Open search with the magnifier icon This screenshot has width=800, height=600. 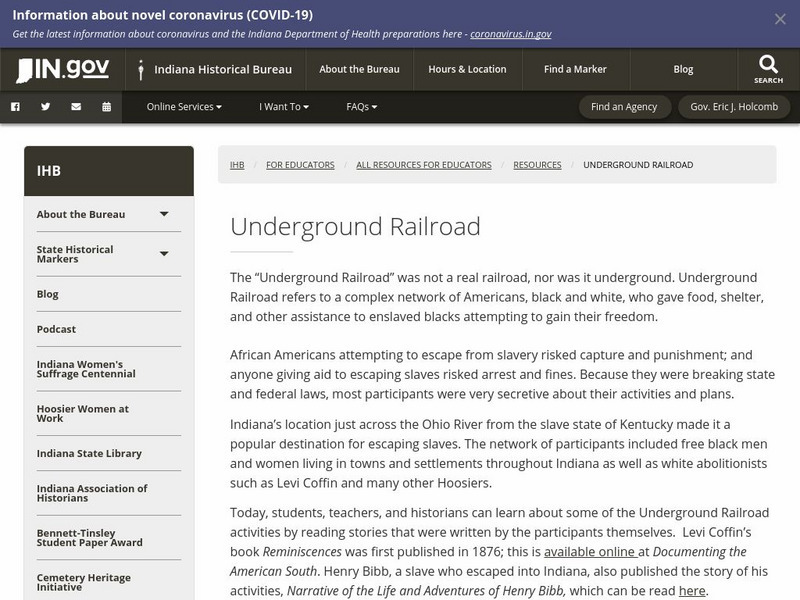768,69
